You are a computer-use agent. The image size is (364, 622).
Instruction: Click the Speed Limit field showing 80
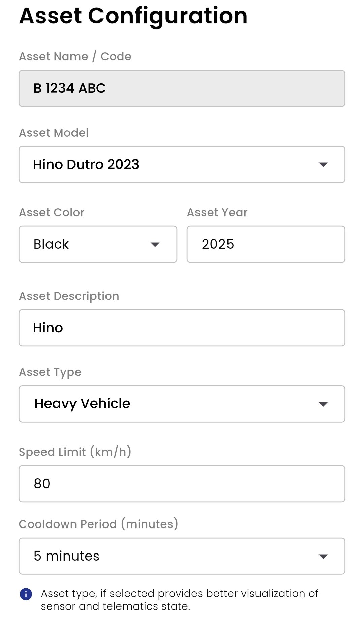[x=182, y=483]
